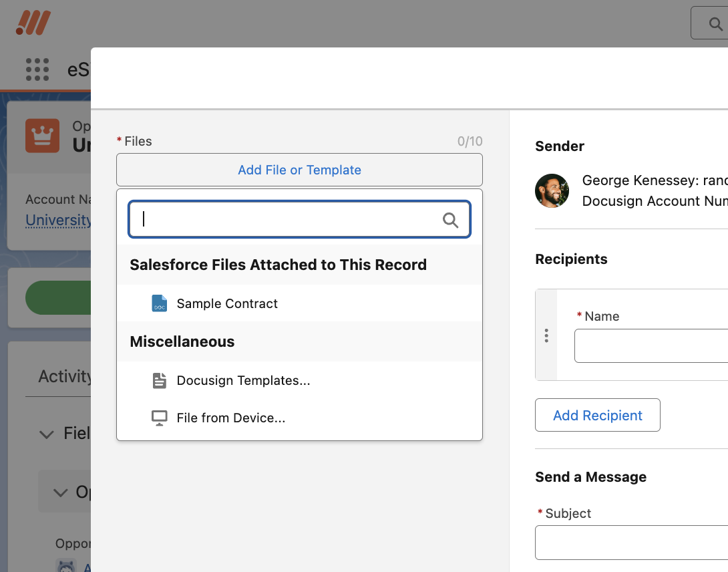Choose Docusign Templates... option
Screen dimensions: 728x572
point(299,381)
